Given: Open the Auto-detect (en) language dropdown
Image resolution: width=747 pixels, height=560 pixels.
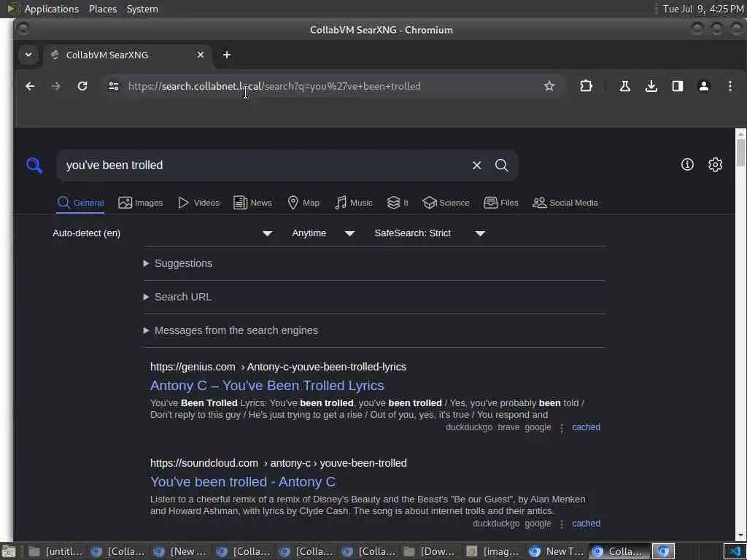Looking at the screenshot, I should pyautogui.click(x=162, y=233).
